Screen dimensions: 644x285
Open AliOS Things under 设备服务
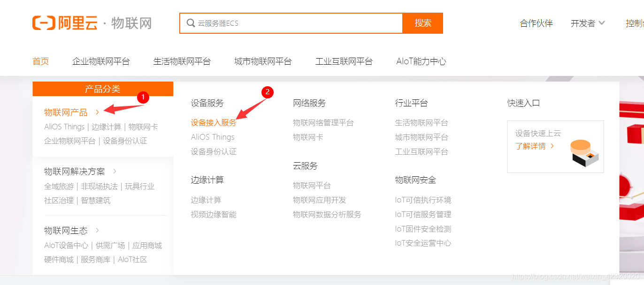pyautogui.click(x=213, y=137)
